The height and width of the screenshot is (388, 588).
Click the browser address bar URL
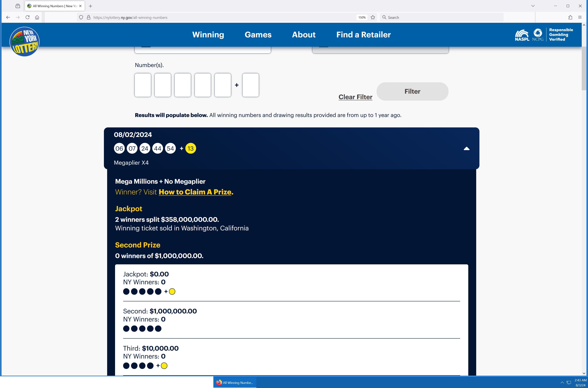(x=131, y=17)
